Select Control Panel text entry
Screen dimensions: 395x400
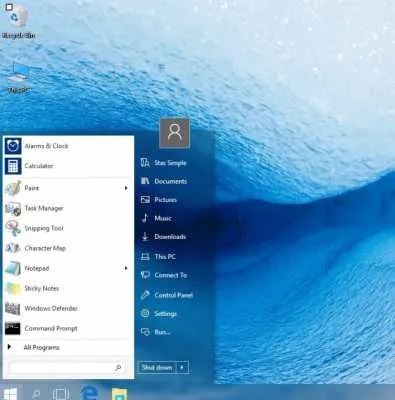pyautogui.click(x=174, y=295)
